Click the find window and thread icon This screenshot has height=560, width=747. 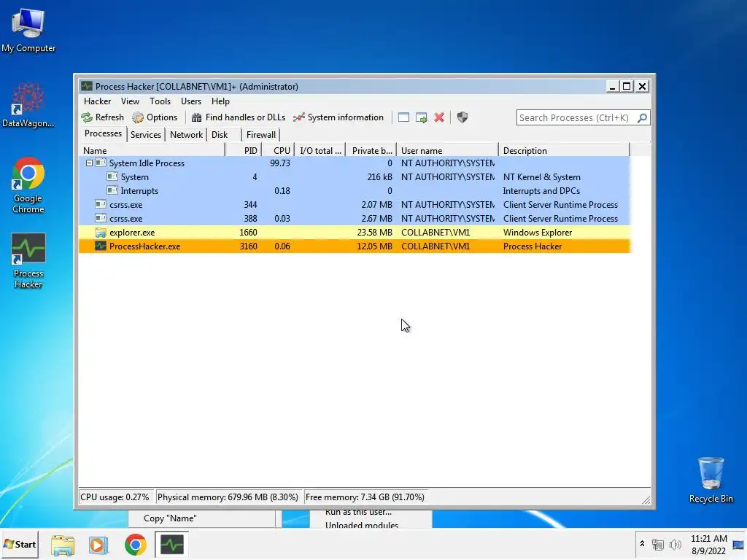click(421, 117)
